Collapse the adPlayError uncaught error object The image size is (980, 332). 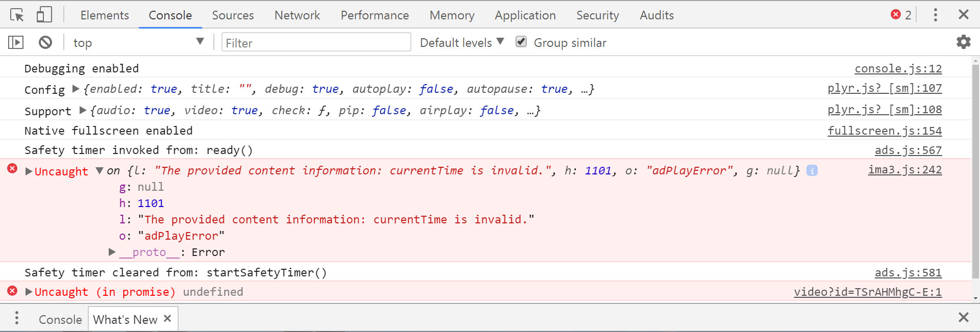(x=100, y=171)
